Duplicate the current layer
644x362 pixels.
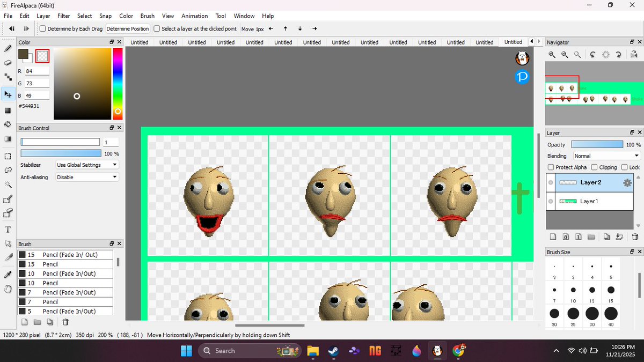(606, 237)
